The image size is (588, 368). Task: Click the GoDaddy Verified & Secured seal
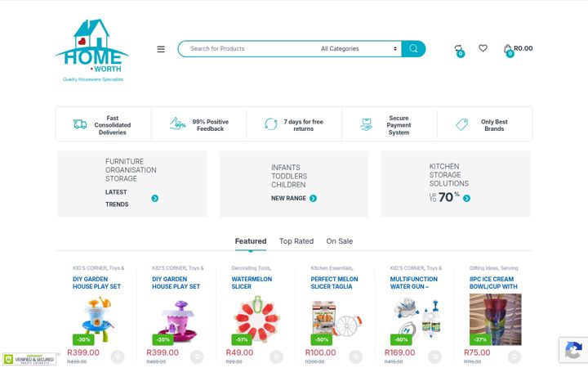[x=29, y=359]
